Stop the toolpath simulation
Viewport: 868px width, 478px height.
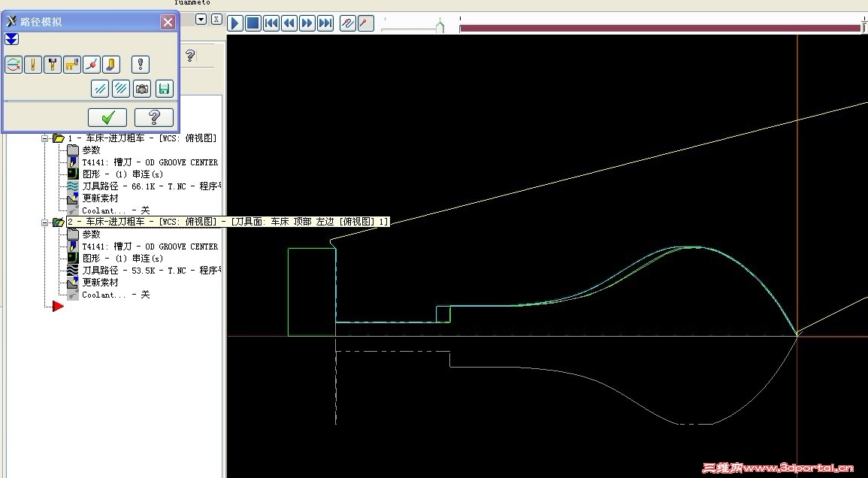(253, 23)
